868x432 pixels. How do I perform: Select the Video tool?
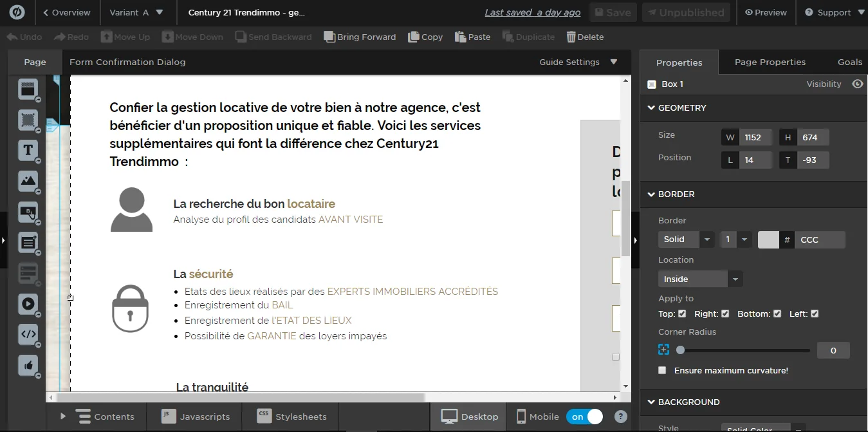[28, 303]
